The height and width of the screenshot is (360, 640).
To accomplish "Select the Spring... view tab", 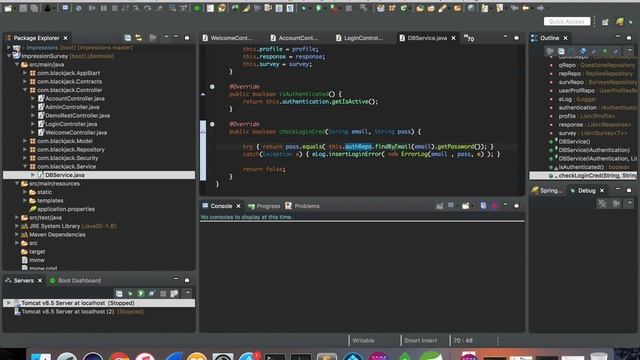I will (x=547, y=191).
